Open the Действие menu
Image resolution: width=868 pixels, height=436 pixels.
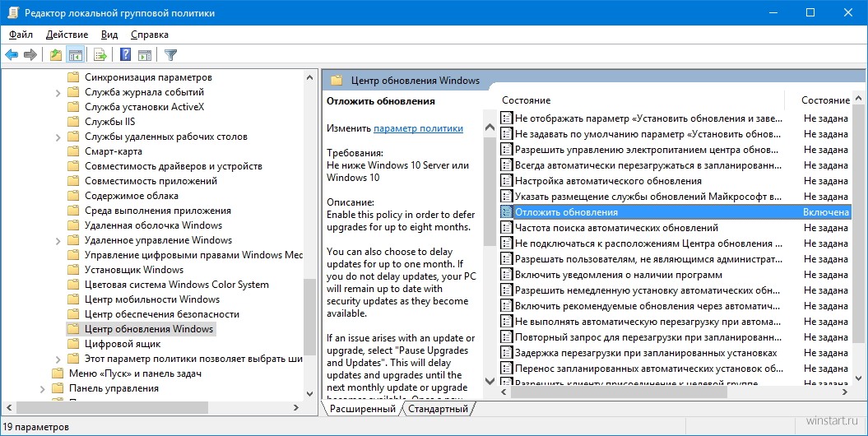point(67,35)
